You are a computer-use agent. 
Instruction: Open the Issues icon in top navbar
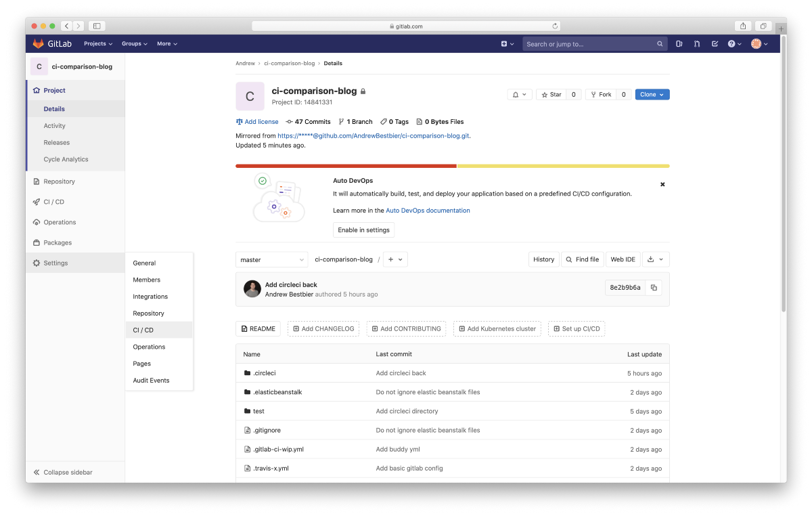679,44
